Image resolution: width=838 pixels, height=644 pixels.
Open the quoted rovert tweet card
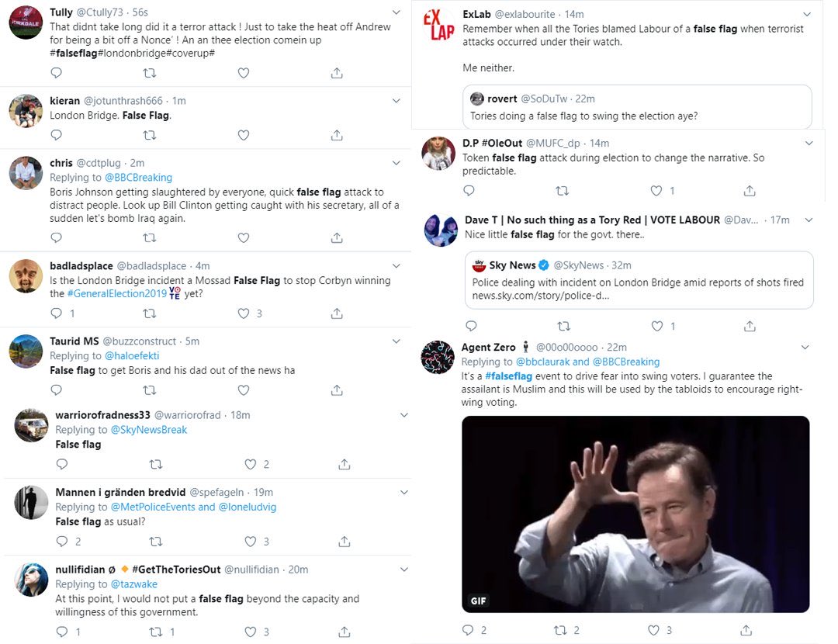tap(637, 107)
